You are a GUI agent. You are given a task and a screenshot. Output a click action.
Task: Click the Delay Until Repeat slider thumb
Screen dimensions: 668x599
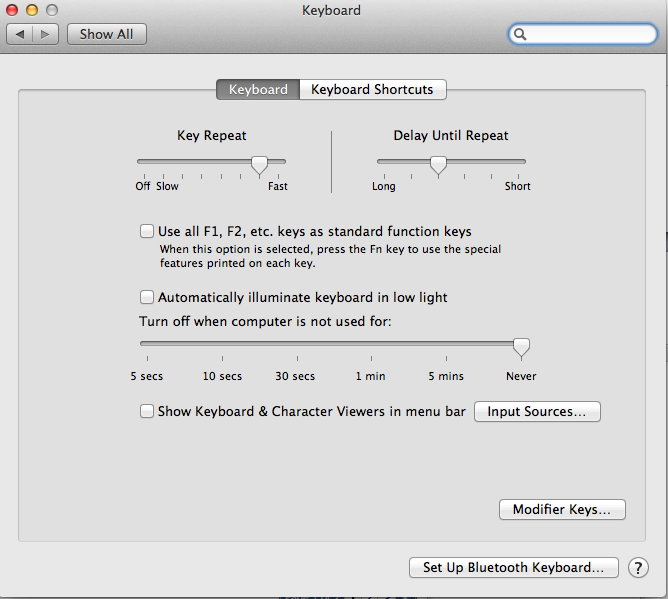438,165
